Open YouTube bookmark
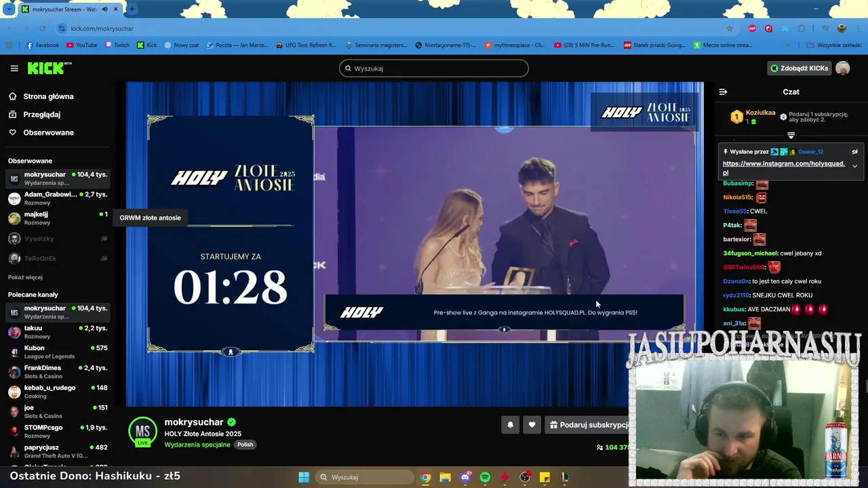The width and height of the screenshot is (868, 488). coord(82,45)
